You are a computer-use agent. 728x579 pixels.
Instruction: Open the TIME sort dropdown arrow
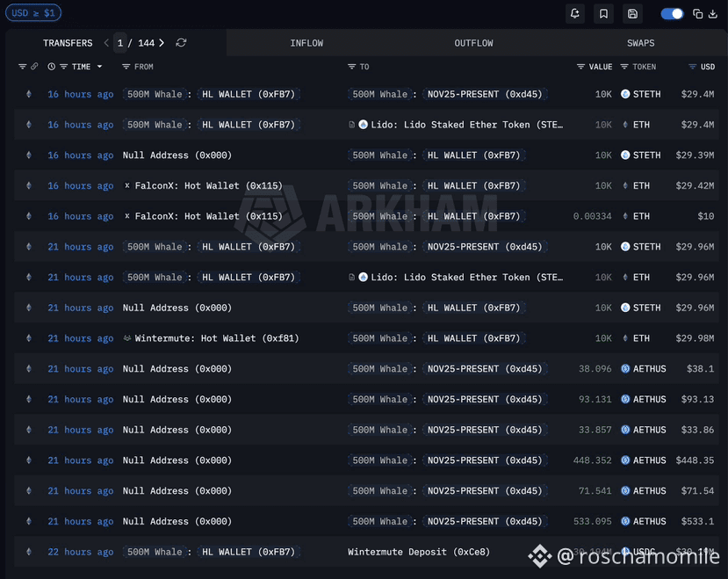pos(99,67)
